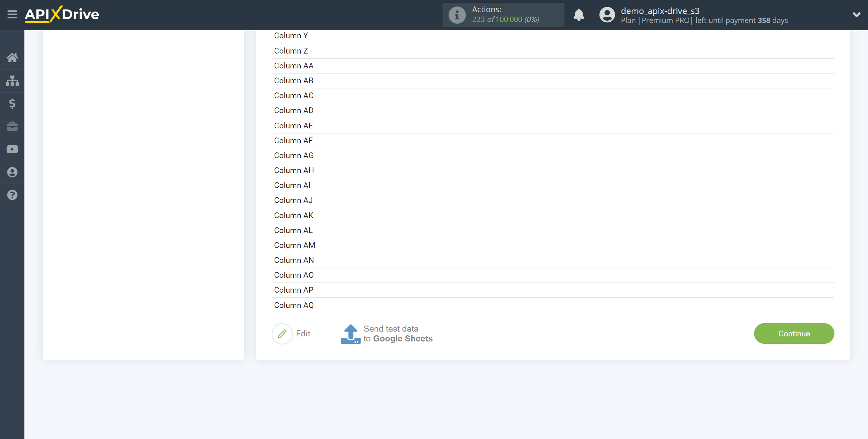Open the hamburger menu
This screenshot has height=439, width=868.
click(12, 15)
